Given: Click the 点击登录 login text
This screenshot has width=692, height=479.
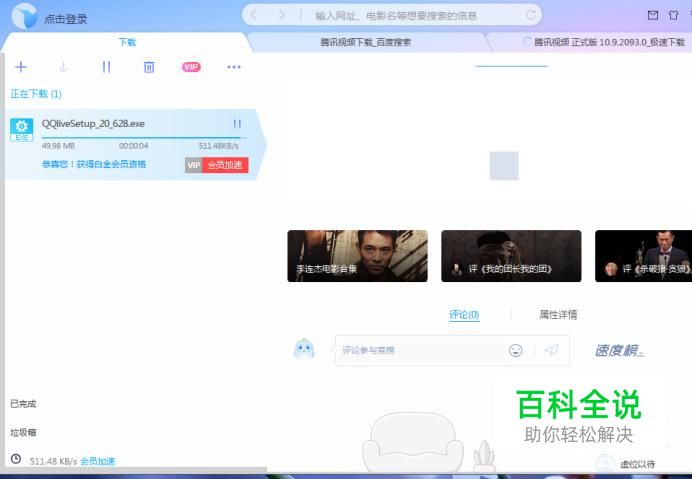Looking at the screenshot, I should pos(65,19).
